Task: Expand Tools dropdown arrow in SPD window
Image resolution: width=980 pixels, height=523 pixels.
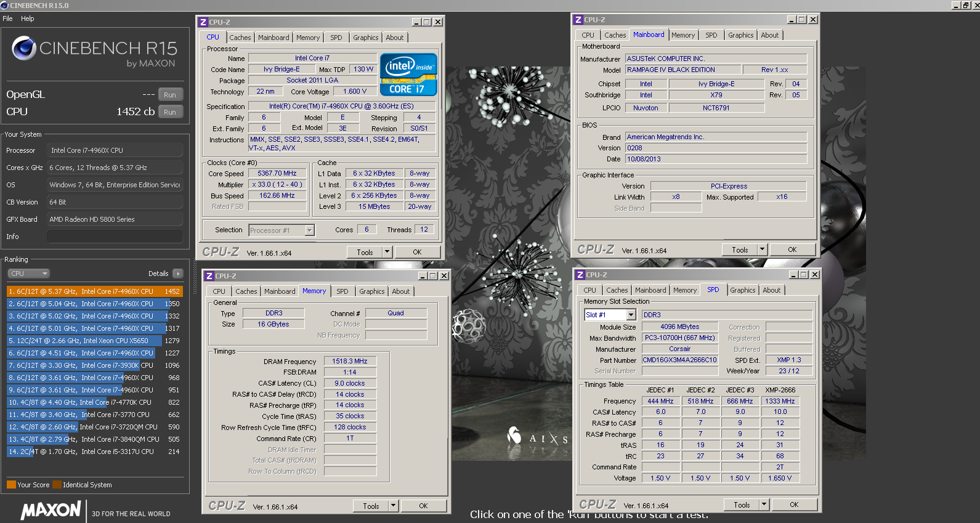Action: [x=764, y=505]
